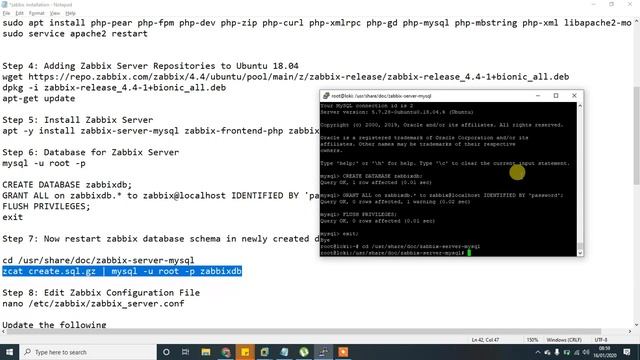Screen dimensions: 640x360
Task: Click 'Step 8: Edit Zabbix Configuration File'
Action: pyautogui.click(x=101, y=293)
